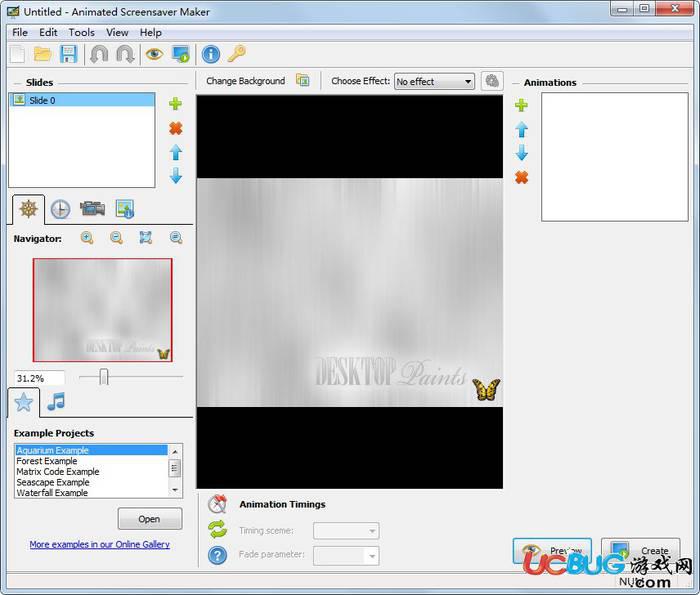Select Matrix Code Example project
This screenshot has height=595, width=700.
pos(92,471)
